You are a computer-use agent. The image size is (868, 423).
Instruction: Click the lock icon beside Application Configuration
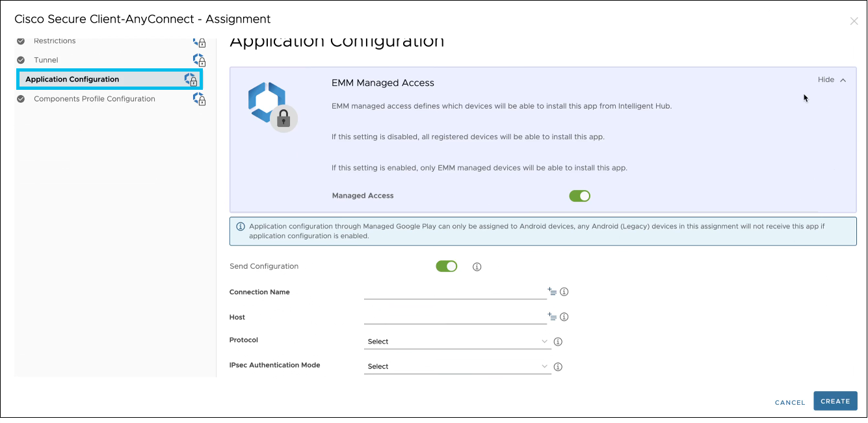coord(191,79)
